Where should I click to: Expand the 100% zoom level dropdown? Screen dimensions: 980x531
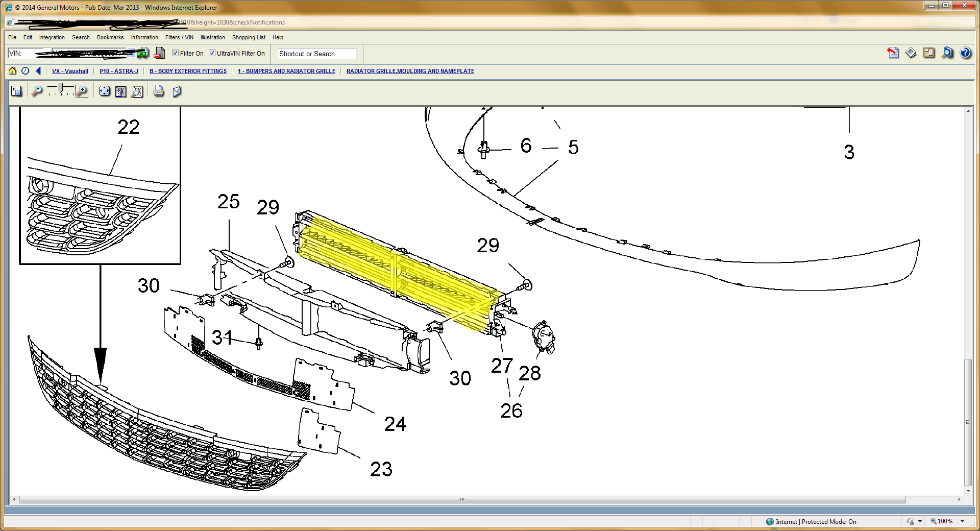[x=962, y=521]
